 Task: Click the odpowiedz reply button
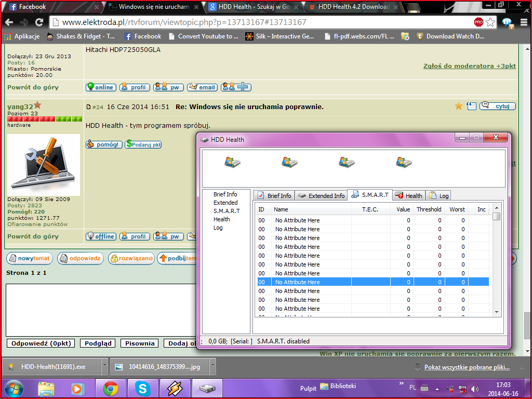81,258
